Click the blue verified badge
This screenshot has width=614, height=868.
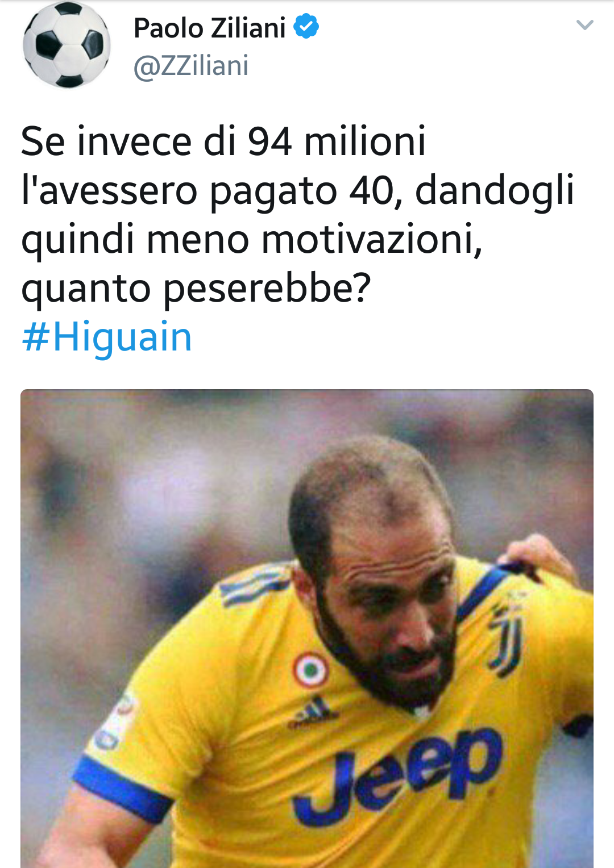click(306, 26)
